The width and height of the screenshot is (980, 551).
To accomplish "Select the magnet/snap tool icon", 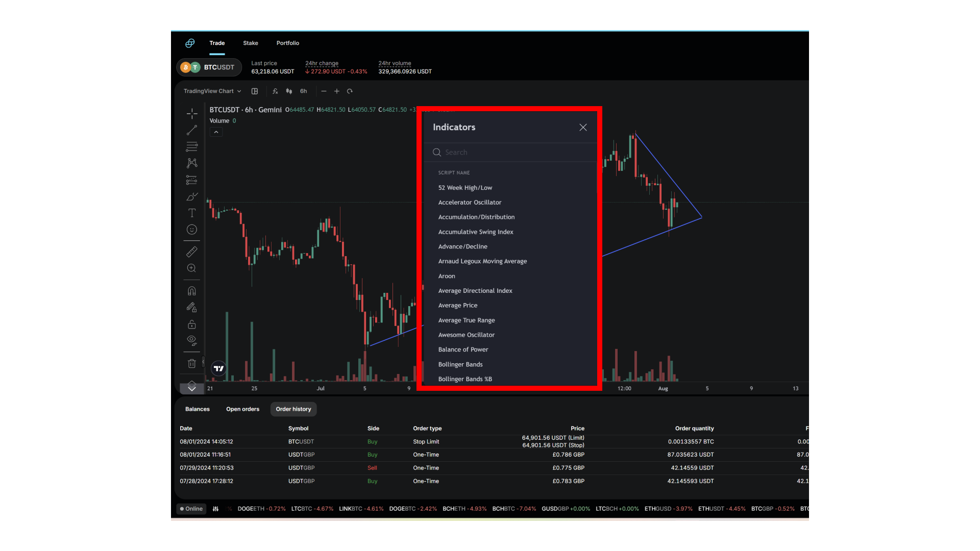I will pos(192,289).
